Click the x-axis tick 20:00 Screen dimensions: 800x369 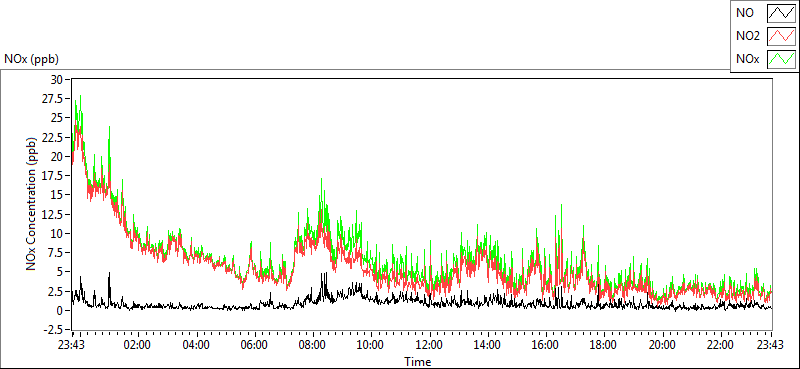coord(662,345)
